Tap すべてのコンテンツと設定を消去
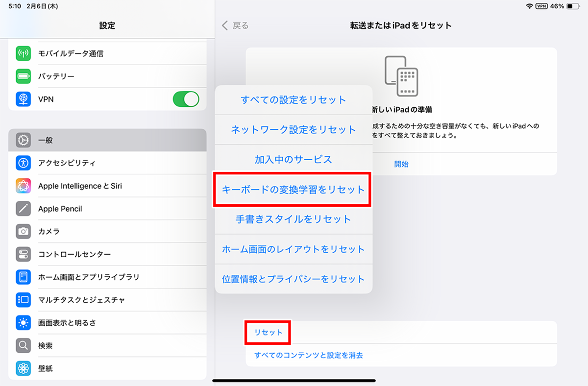 click(x=309, y=355)
